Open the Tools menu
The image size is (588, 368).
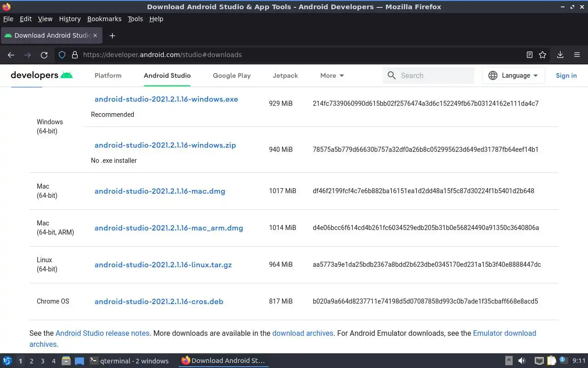coord(136,19)
